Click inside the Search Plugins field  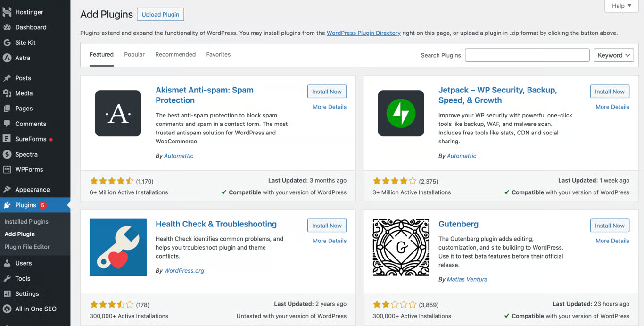(527, 55)
